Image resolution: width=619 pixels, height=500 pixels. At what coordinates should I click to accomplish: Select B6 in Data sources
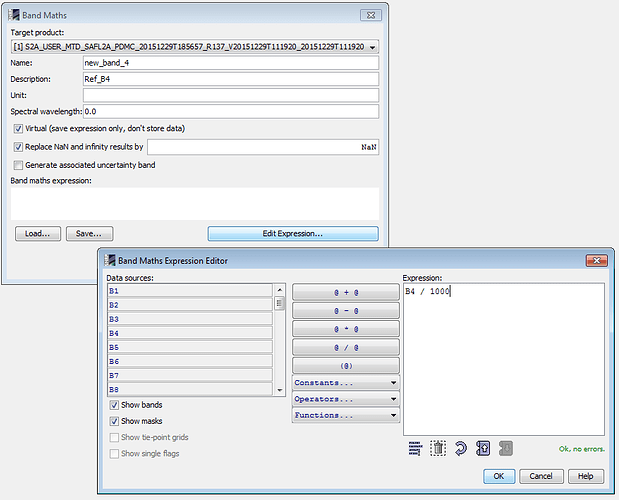pos(190,361)
